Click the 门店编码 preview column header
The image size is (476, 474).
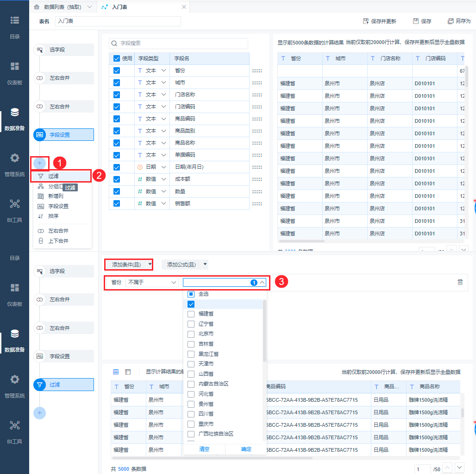coord(434,58)
